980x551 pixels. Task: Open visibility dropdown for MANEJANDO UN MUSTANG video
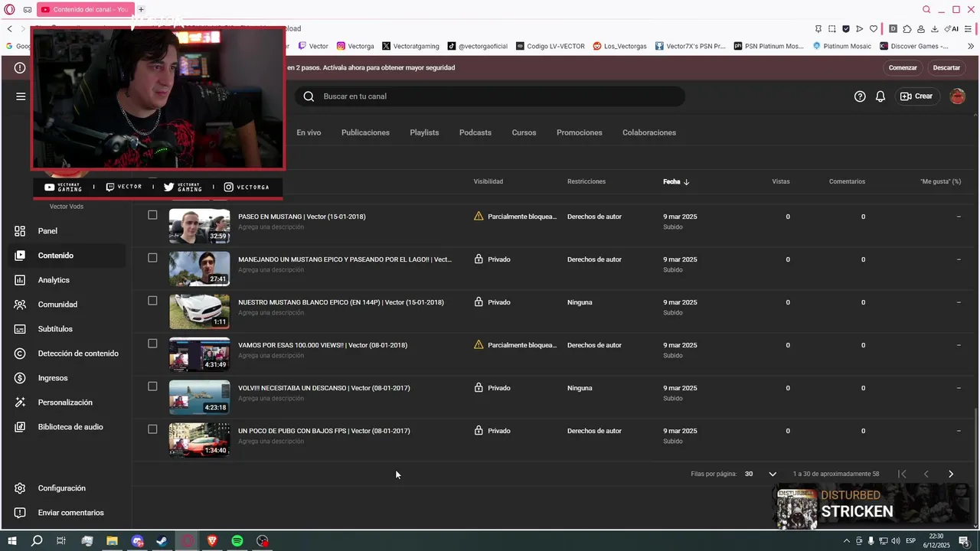[492, 259]
